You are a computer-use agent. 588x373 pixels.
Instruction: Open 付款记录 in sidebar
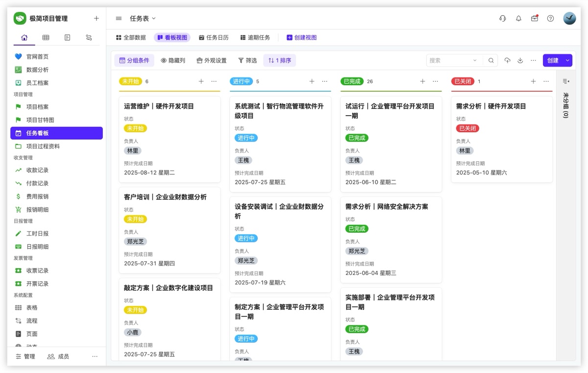(56, 183)
